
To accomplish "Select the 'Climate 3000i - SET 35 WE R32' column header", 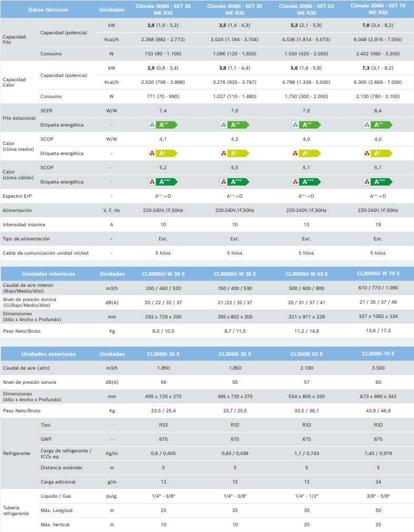I will (234, 9).
